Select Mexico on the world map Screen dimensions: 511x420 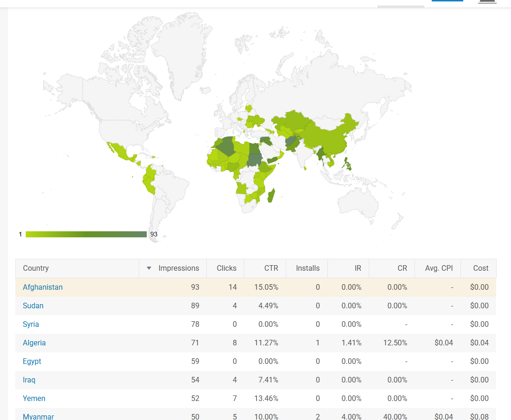[121, 153]
